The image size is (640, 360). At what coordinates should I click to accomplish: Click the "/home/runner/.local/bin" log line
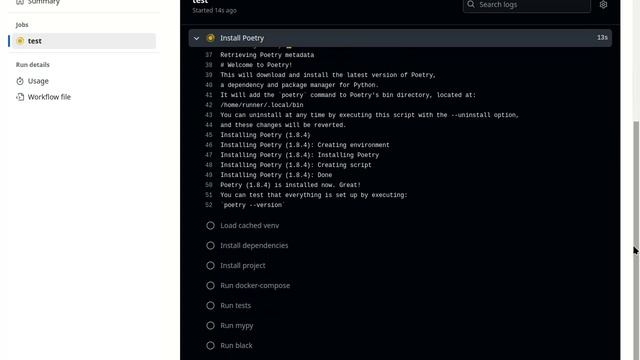(x=262, y=105)
